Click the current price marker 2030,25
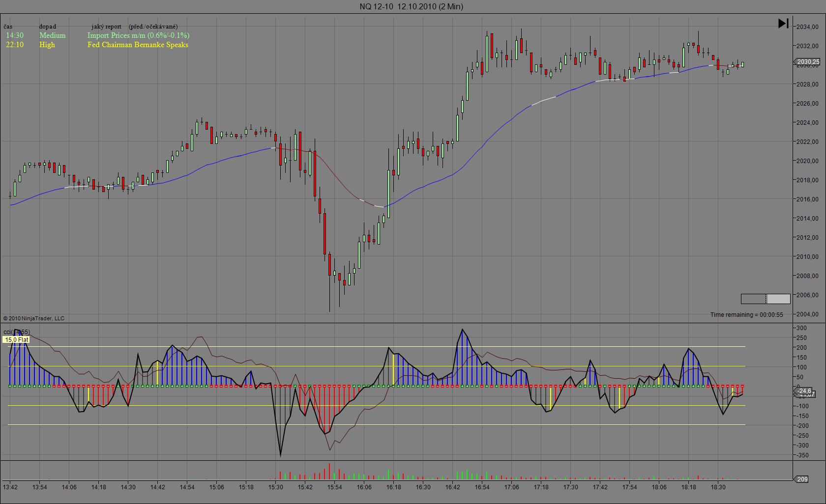826x504 pixels. (x=807, y=62)
